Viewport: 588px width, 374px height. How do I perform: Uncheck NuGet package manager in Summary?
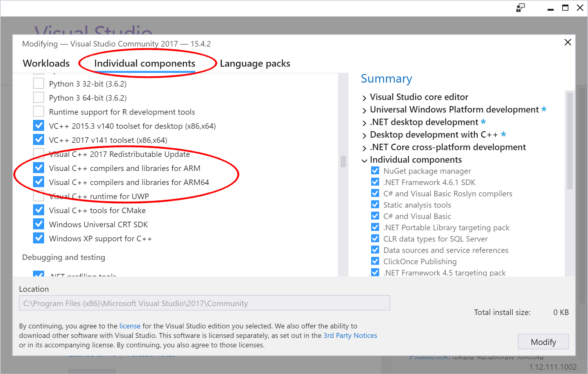pos(375,171)
